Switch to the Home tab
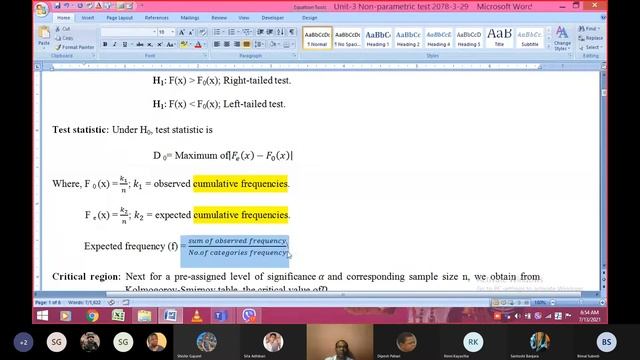The image size is (640, 360). [x=63, y=18]
